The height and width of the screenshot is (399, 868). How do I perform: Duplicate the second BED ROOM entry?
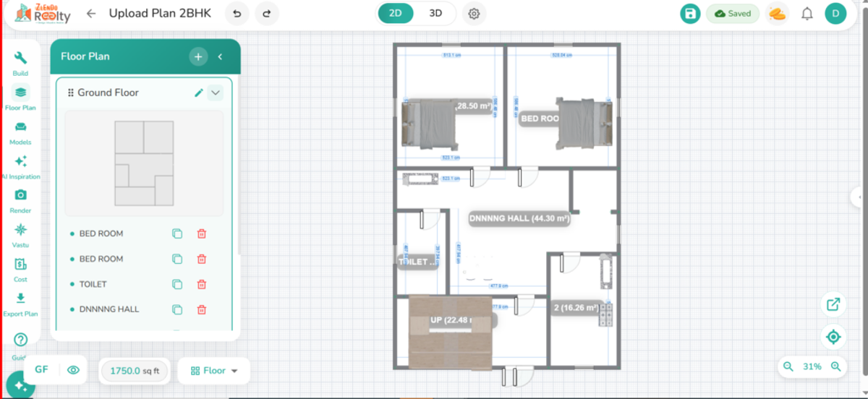pos(177,259)
